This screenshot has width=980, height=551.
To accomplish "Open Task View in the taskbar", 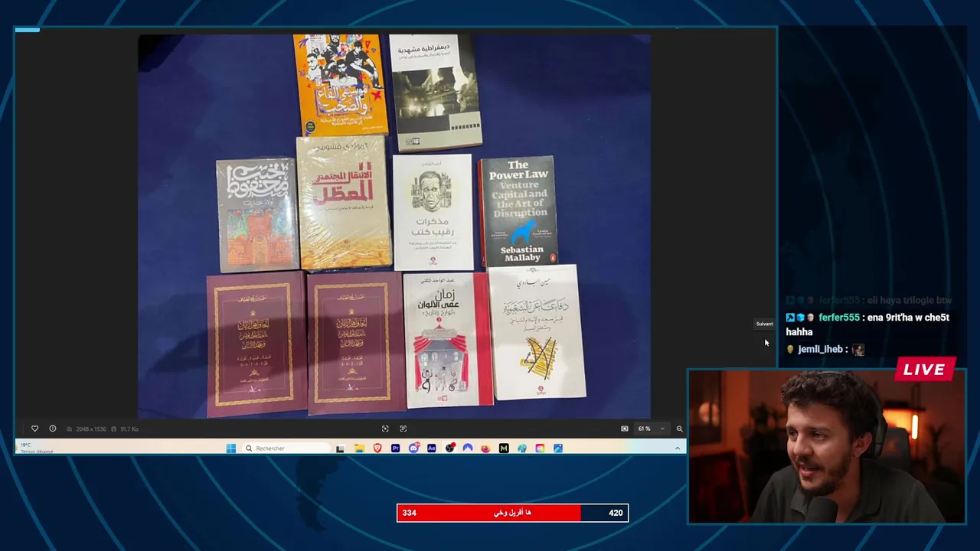I will (340, 448).
